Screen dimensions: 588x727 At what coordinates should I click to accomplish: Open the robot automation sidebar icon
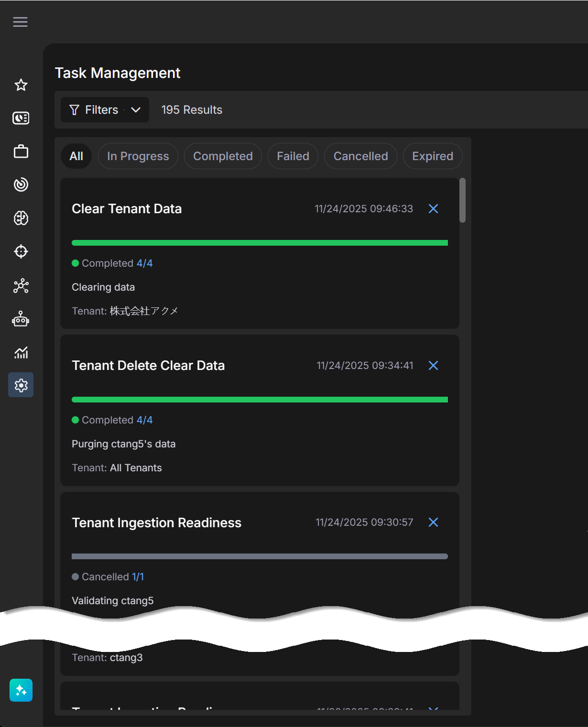(21, 319)
